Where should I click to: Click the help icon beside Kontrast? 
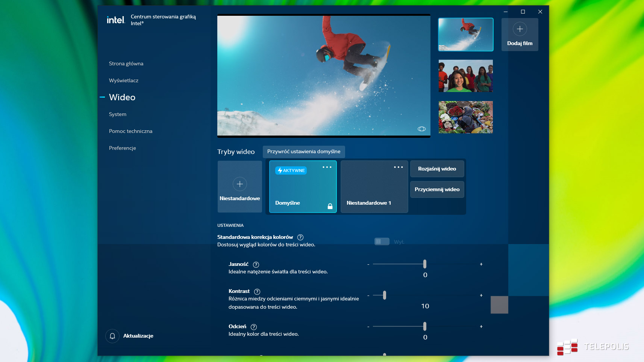click(x=257, y=292)
